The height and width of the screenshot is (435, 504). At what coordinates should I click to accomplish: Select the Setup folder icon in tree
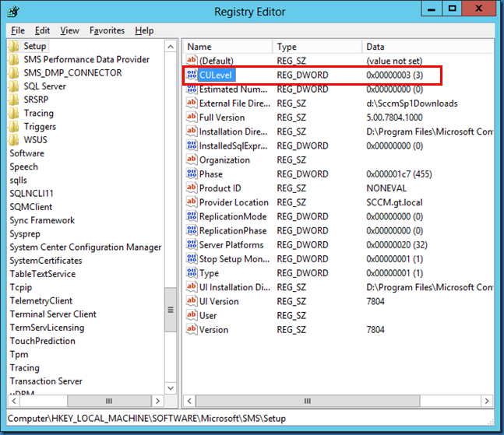click(x=14, y=46)
